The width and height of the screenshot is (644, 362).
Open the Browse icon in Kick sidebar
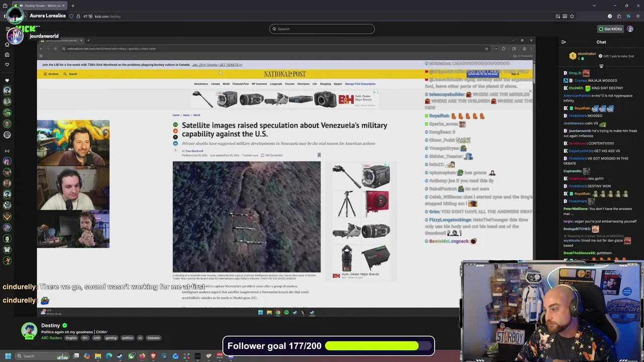pos(7,54)
